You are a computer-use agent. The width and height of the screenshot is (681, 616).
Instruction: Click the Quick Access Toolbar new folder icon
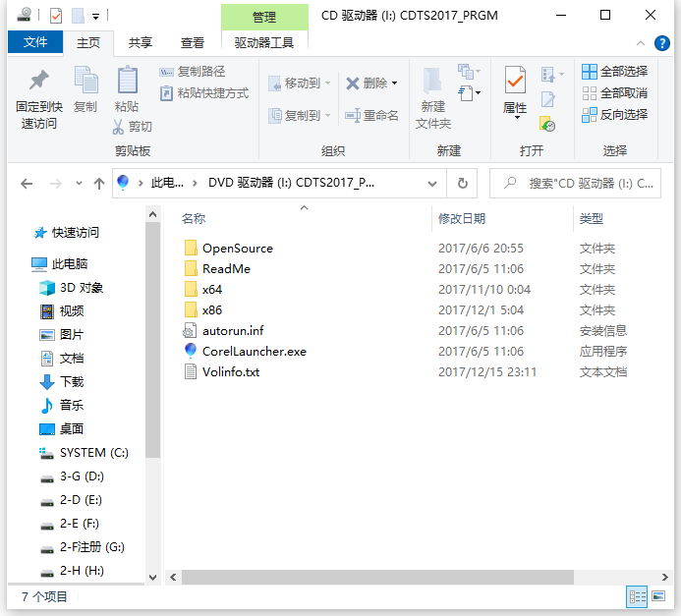coord(79,16)
